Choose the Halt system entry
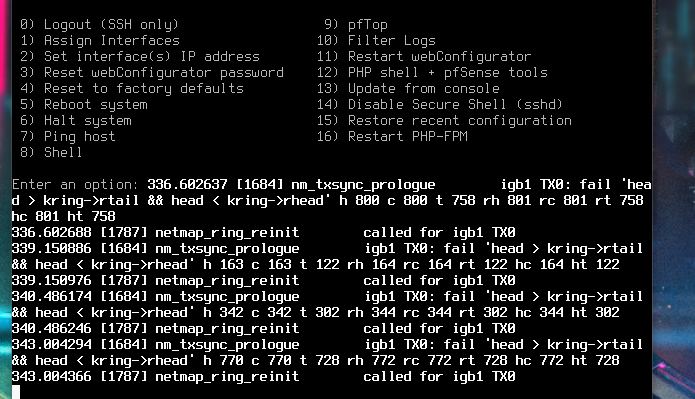Screen dimensions: 695x399 75,121
